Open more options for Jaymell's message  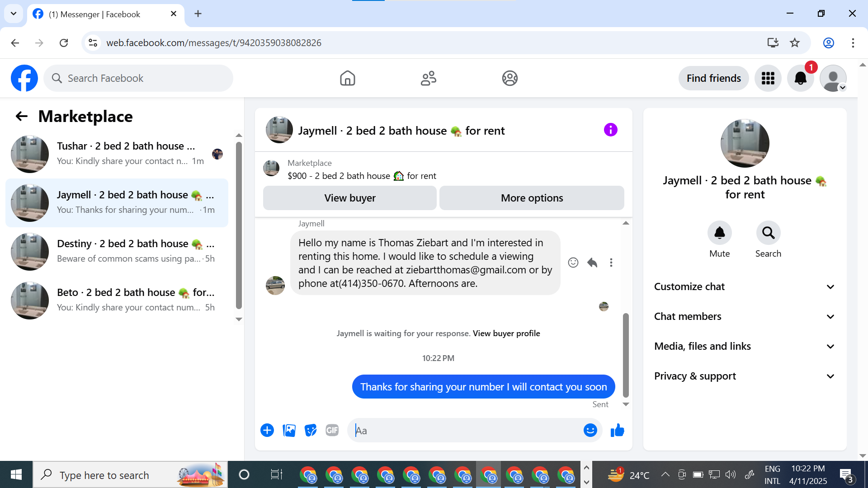tap(611, 263)
